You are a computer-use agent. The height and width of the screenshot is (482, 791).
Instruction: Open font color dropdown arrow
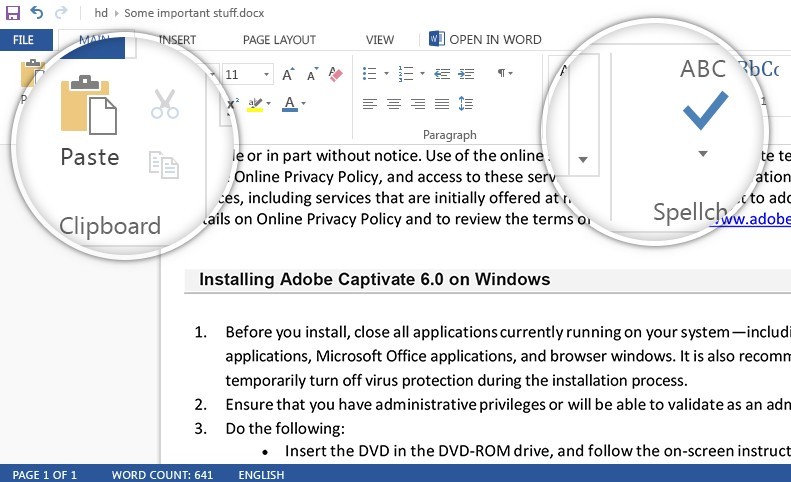303,103
